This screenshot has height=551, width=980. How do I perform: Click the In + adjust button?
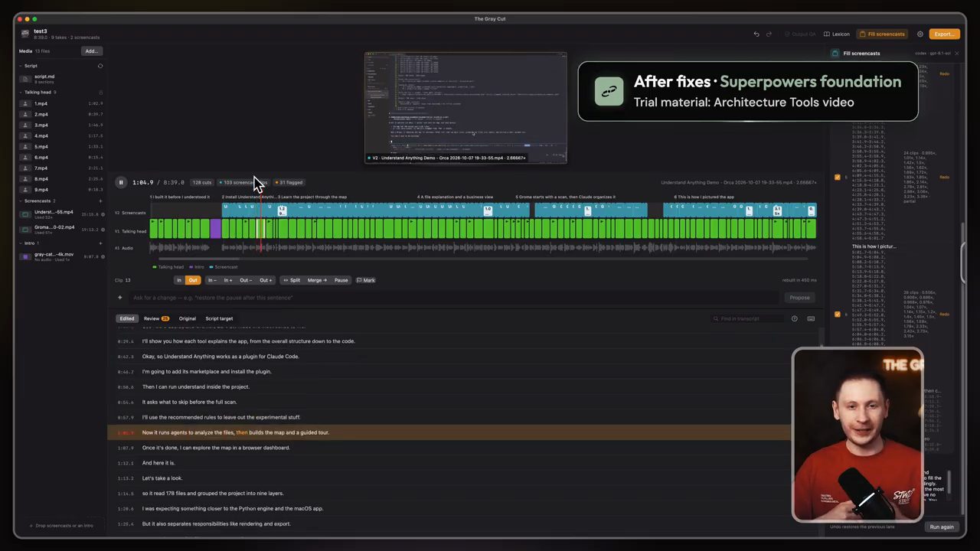click(227, 280)
